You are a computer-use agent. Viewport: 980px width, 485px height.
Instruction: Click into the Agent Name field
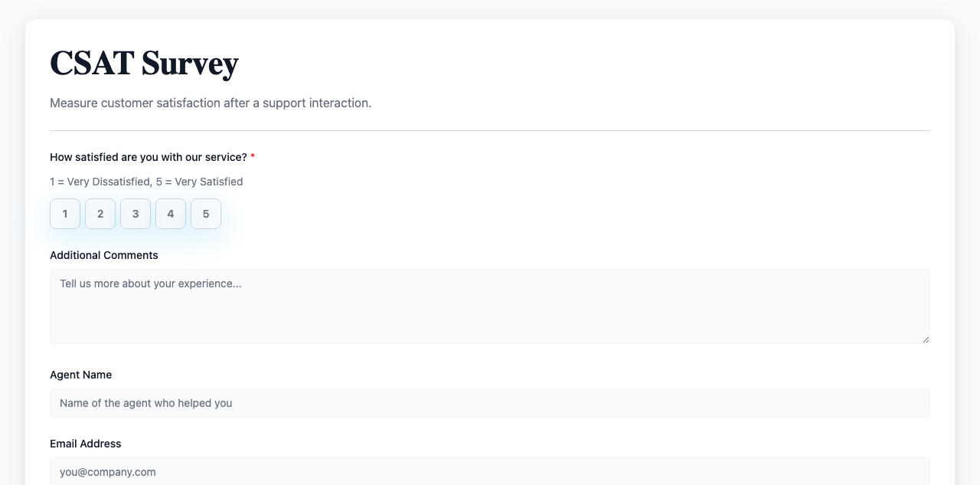(489, 403)
